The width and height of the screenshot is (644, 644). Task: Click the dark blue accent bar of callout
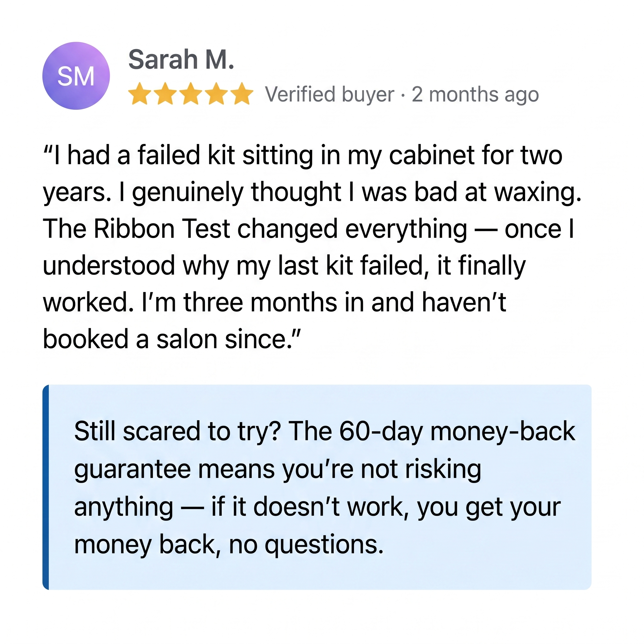pos(46,487)
